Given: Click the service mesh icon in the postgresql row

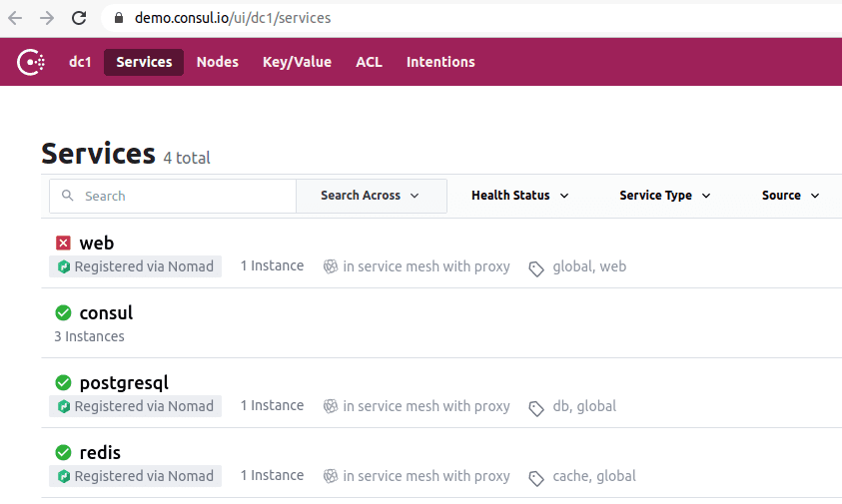Looking at the screenshot, I should point(331,406).
